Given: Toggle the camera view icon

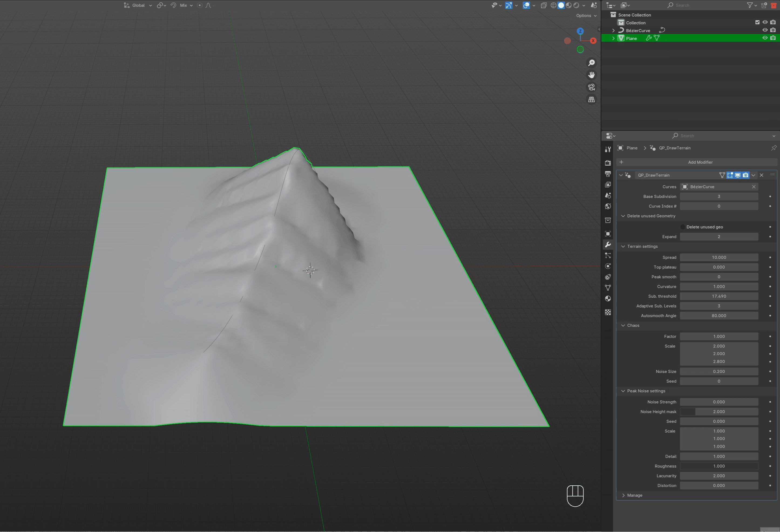Looking at the screenshot, I should pyautogui.click(x=591, y=87).
